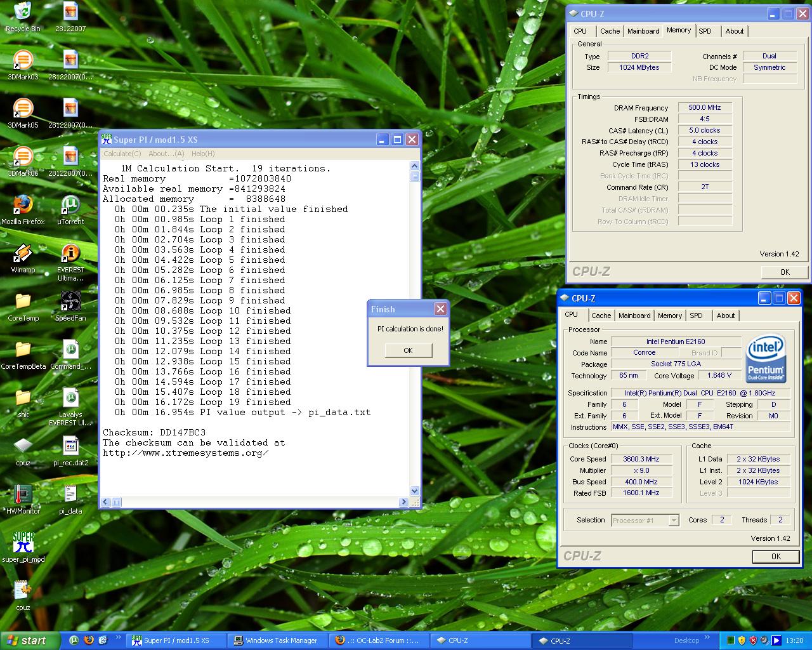Click the Name field 'Intel Pentium E2160'
Image resolution: width=812 pixels, height=650 pixels.
coord(676,342)
